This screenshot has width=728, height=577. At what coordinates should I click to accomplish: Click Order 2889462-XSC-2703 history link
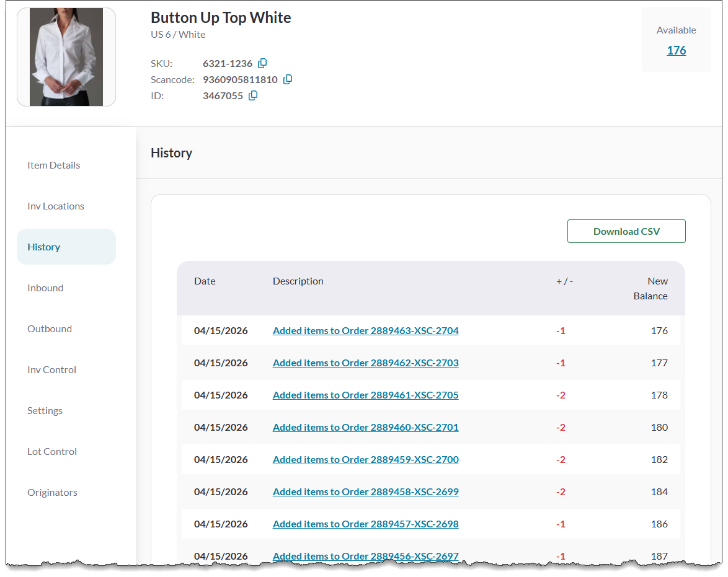pyautogui.click(x=366, y=363)
